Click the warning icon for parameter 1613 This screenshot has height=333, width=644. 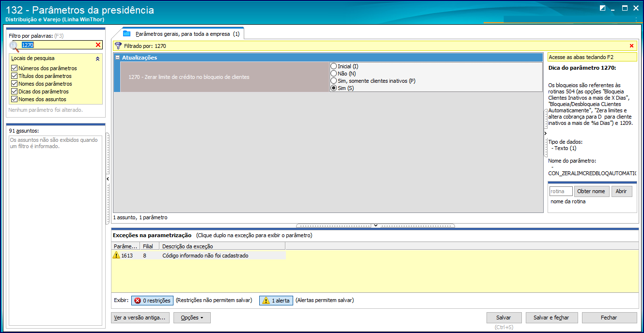tap(116, 255)
